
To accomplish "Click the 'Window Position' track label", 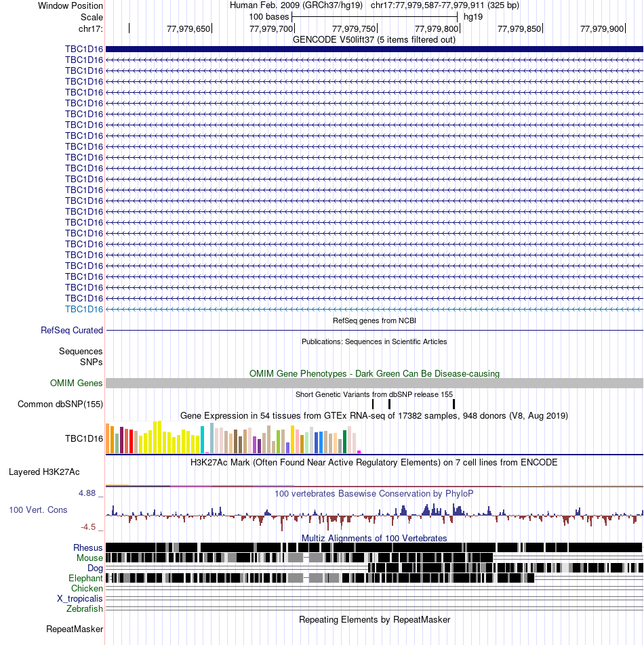I will click(71, 5).
